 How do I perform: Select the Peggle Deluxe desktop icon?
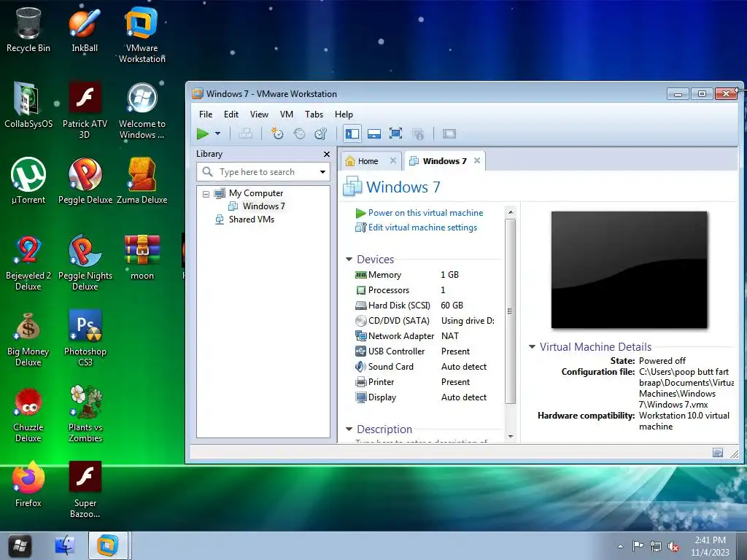pos(85,181)
